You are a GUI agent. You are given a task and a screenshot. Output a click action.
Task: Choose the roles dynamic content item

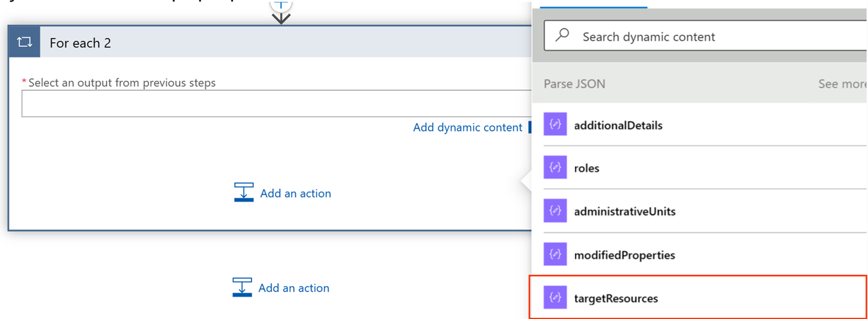pyautogui.click(x=587, y=168)
